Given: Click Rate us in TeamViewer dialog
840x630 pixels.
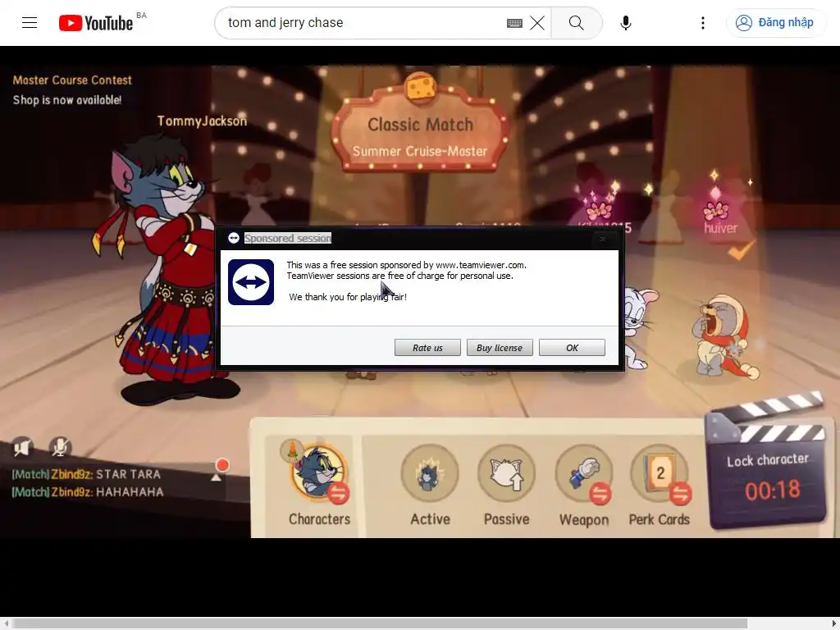Looking at the screenshot, I should [427, 348].
